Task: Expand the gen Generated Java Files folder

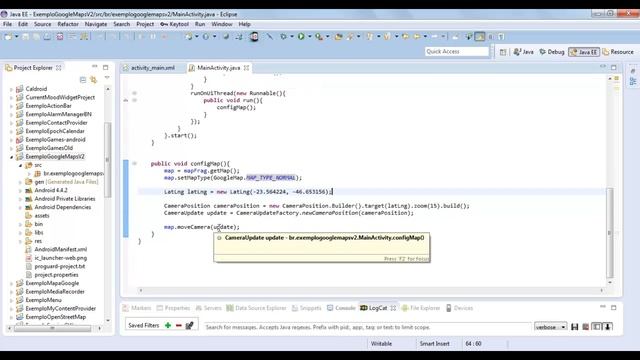Action: click(x=20, y=182)
